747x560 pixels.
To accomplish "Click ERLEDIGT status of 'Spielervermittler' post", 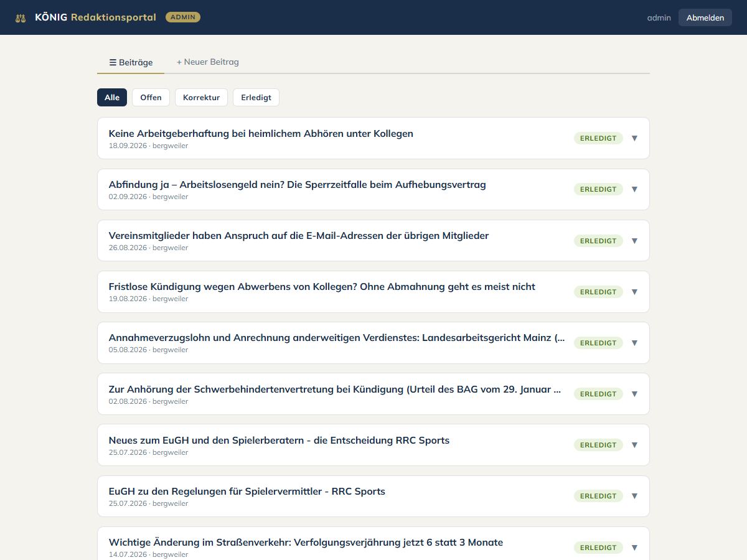I will pos(598,496).
